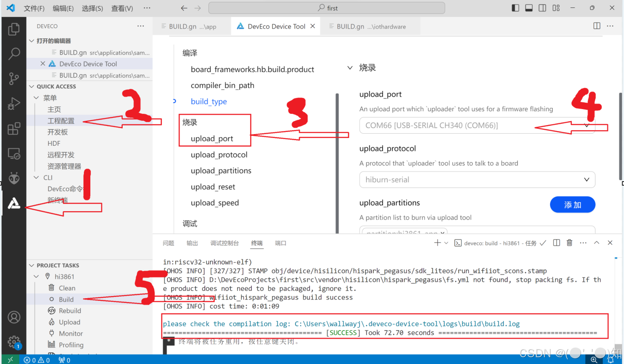Viewport: 624px width, 364px height.
Task: Jump to upload_protocol in settings outline
Action: pos(219,155)
